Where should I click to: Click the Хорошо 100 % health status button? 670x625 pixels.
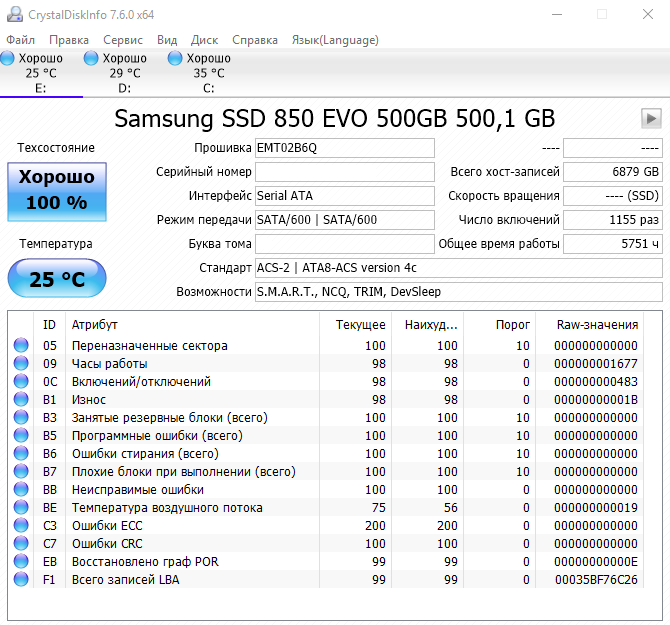click(57, 191)
